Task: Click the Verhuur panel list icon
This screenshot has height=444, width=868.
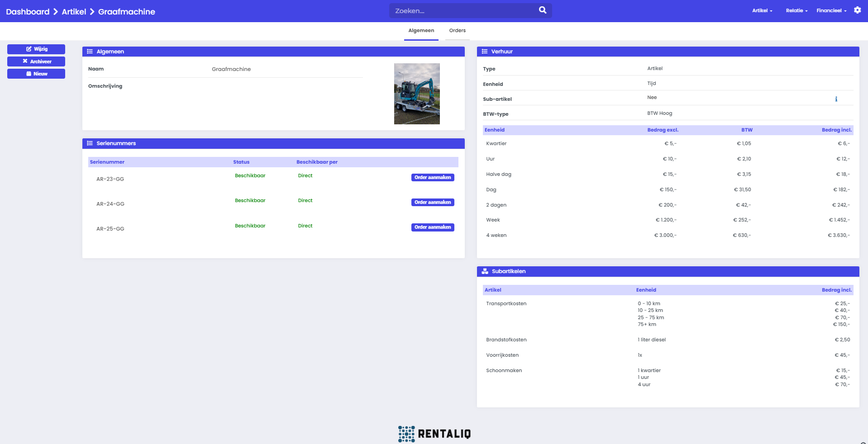Action: click(484, 52)
